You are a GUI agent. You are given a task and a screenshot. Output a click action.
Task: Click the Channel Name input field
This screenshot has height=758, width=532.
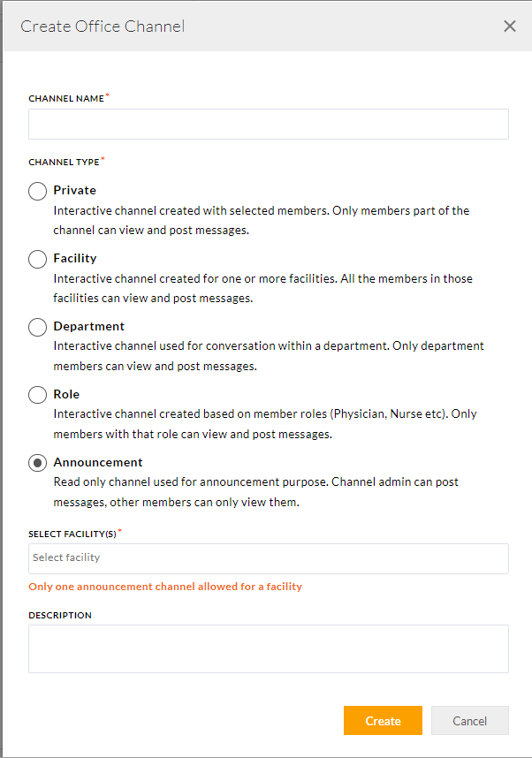pyautogui.click(x=268, y=125)
